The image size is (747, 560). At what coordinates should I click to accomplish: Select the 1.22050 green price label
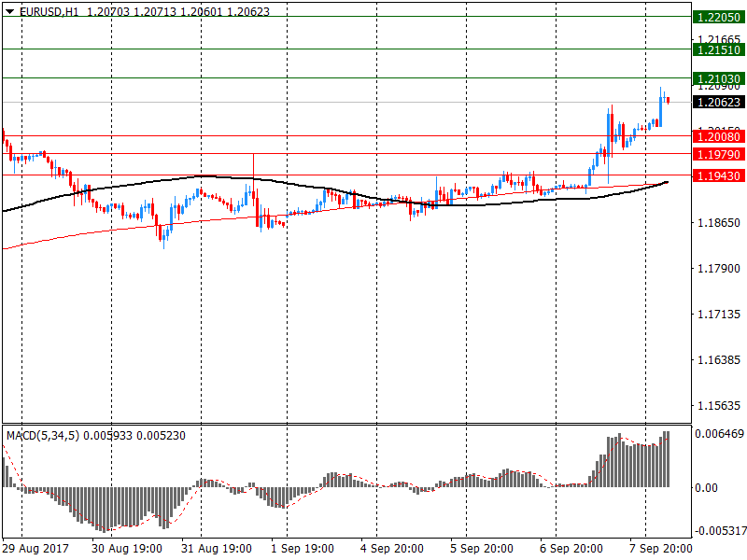pyautogui.click(x=718, y=17)
